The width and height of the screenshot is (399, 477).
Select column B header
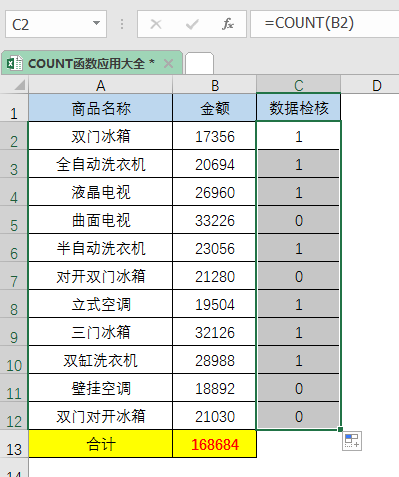[215, 85]
